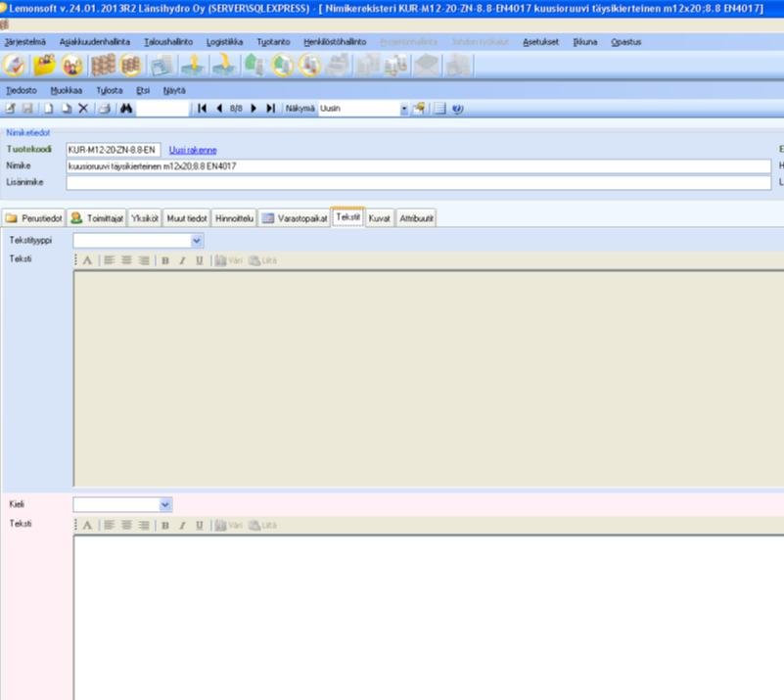Switch to the Varastopaikat tab

[x=295, y=218]
